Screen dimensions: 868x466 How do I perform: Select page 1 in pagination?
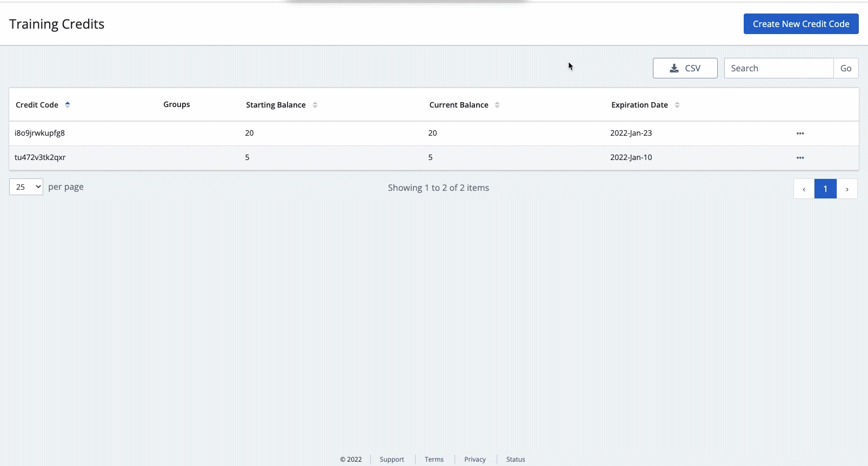point(825,189)
